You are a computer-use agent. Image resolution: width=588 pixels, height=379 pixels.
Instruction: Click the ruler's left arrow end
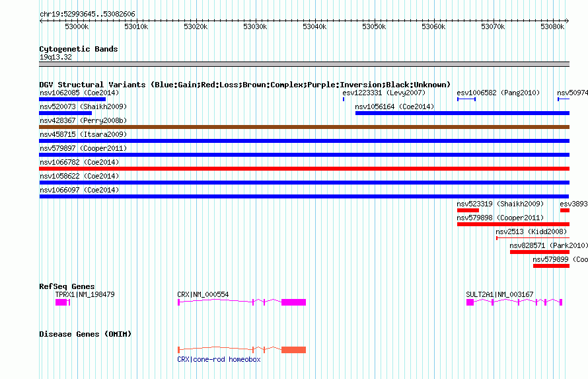pyautogui.click(x=41, y=21)
